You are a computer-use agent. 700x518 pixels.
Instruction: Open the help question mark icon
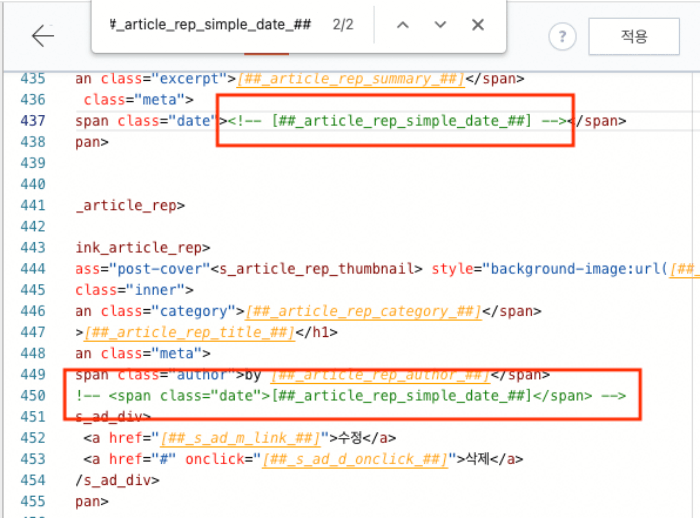coord(562,36)
